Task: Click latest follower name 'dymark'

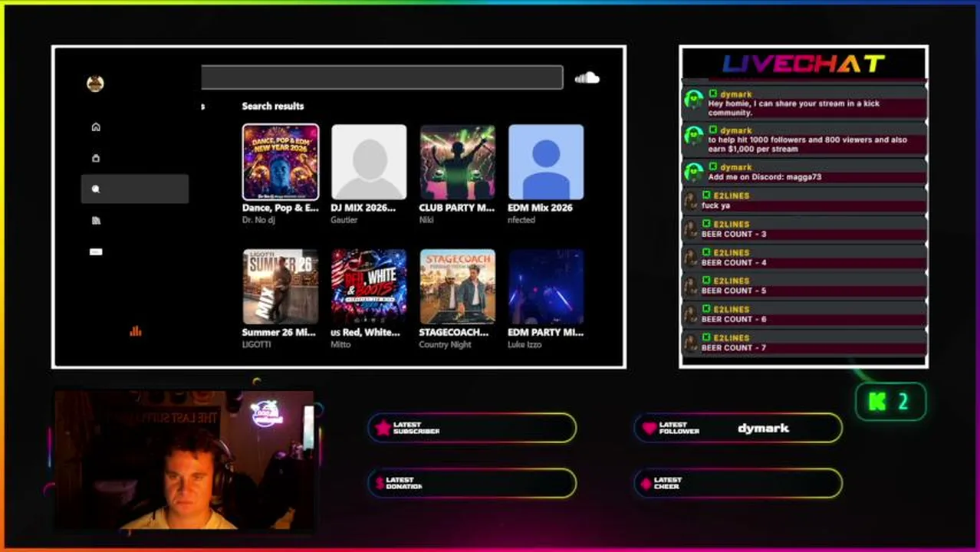Action: click(763, 429)
